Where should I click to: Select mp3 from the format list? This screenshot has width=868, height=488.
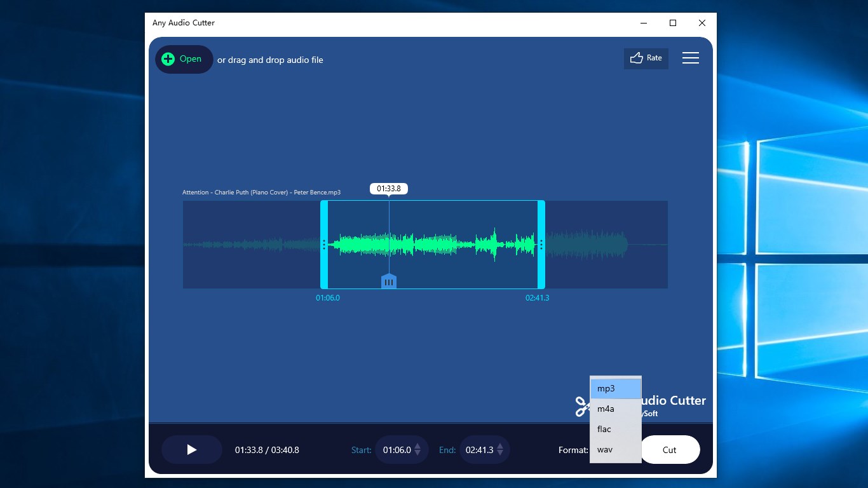tap(607, 388)
